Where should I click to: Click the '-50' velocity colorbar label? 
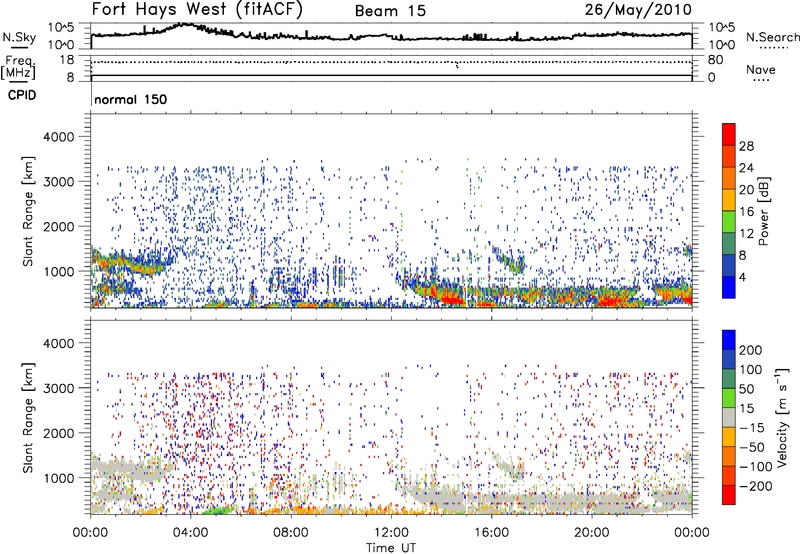click(x=753, y=447)
